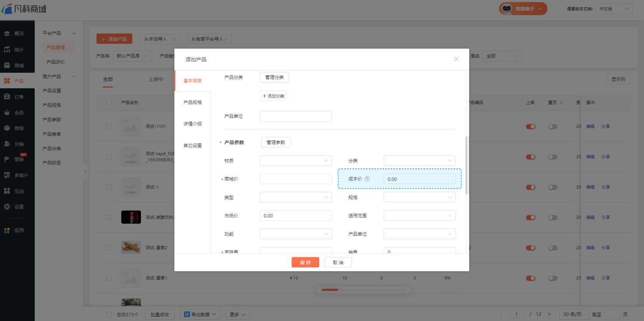Open the 从本地导入 dropdown
Image resolution: width=644 pixels, height=321 pixels.
(160, 39)
